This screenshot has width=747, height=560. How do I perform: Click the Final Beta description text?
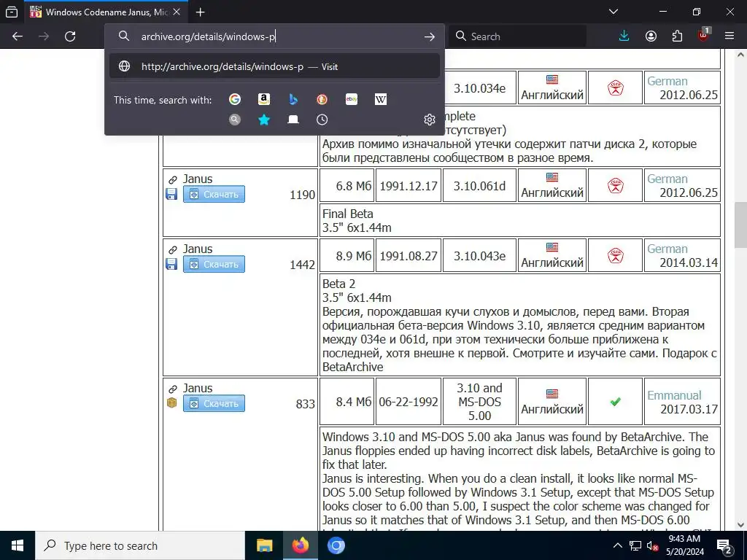[347, 214]
